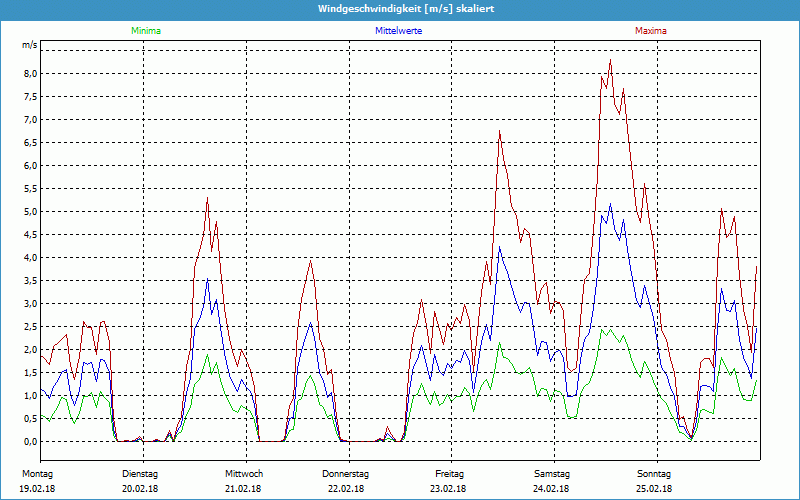Screen dimensions: 800x500
Task: Click the '23.02.18' date label
Action: (448, 488)
